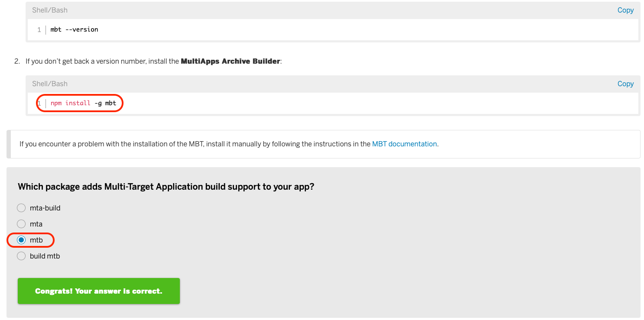Click the second Shell/Bash code block header
This screenshot has height=320, width=644.
pos(49,84)
